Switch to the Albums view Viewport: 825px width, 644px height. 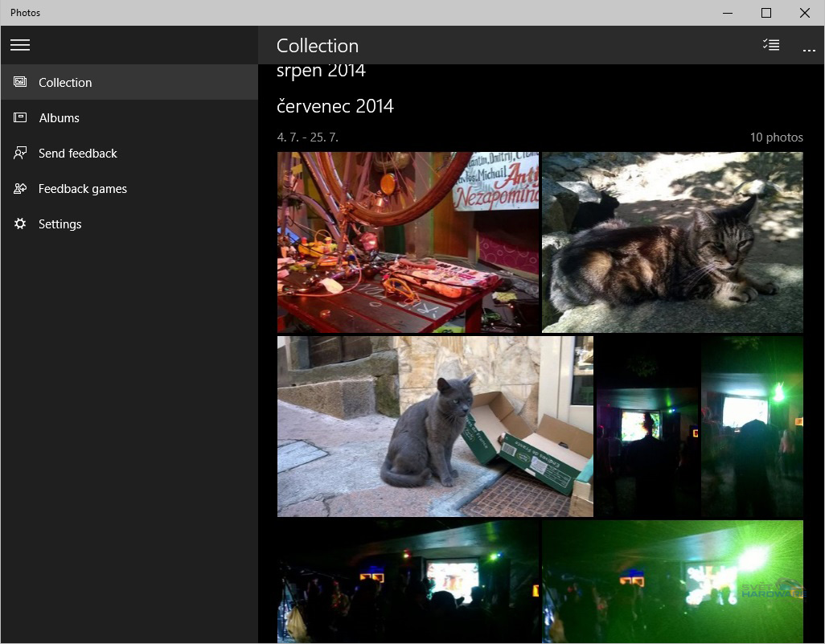(59, 117)
